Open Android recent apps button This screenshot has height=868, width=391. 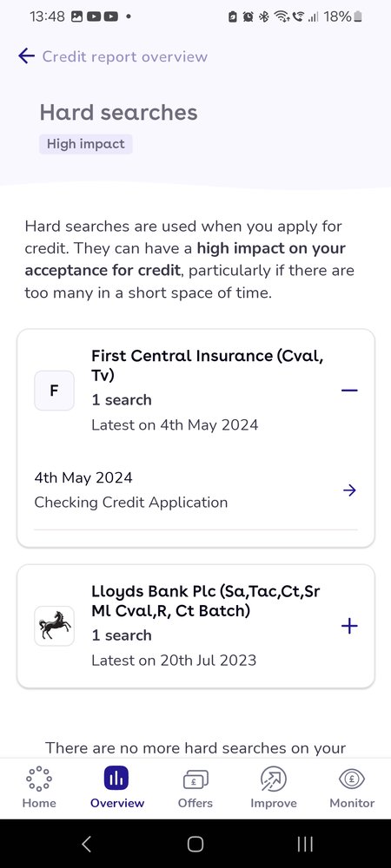(305, 844)
